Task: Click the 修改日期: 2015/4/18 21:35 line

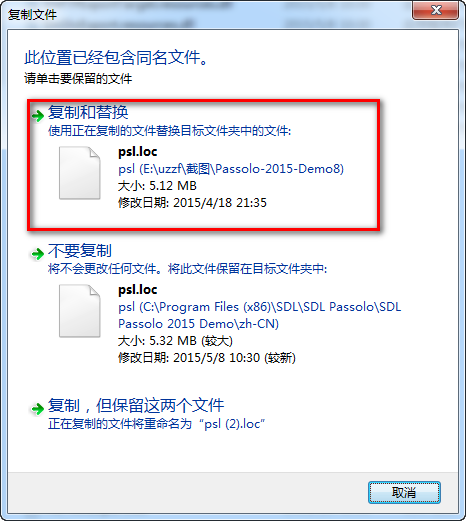Action: tap(192, 203)
